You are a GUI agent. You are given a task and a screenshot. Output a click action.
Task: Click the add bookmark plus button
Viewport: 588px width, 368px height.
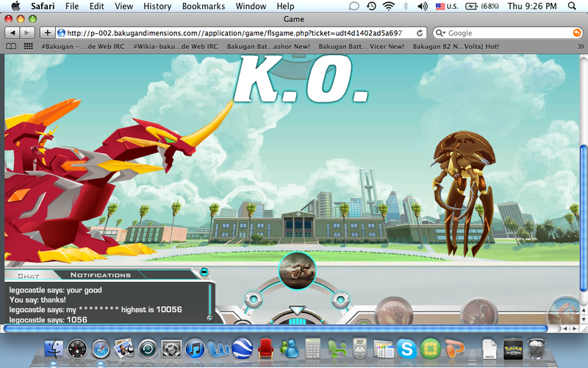pos(48,33)
